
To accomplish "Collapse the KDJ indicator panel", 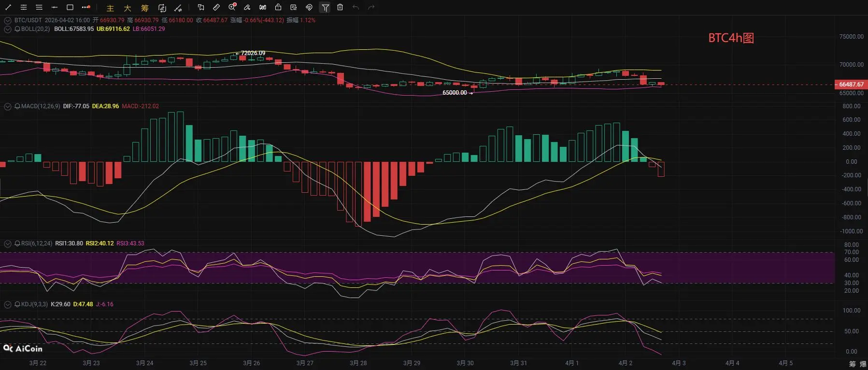I will pos(7,304).
